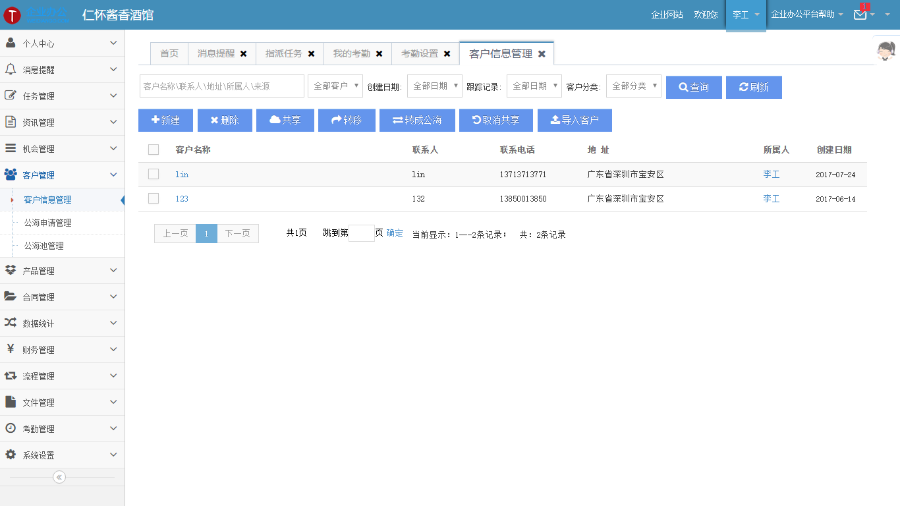Viewport: 900px width, 506px height.
Task: Tick the select-all checkbox in header
Action: point(153,150)
